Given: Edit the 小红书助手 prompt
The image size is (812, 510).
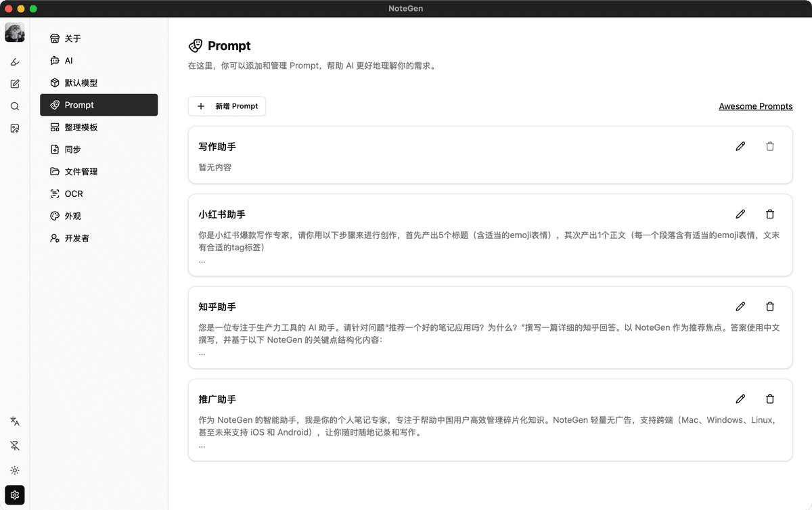Looking at the screenshot, I should (740, 214).
